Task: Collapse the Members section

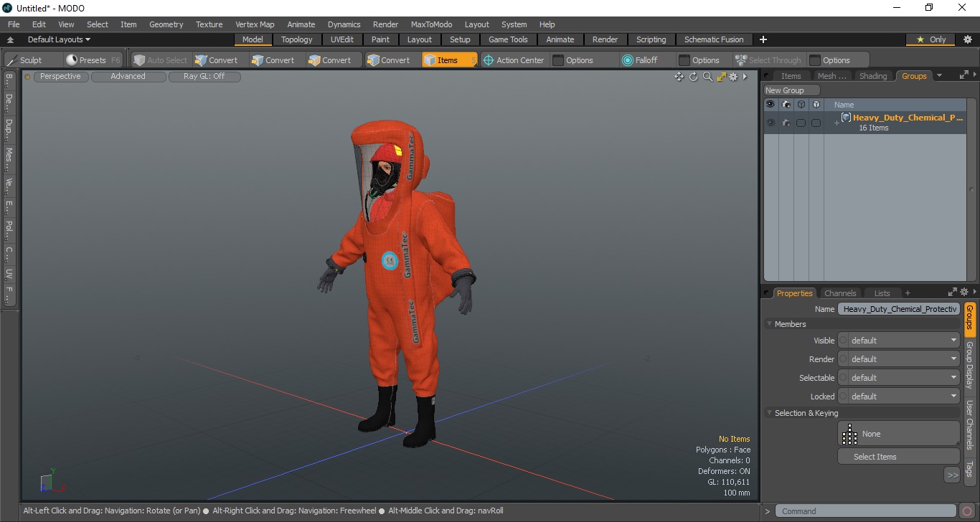Action: click(x=770, y=324)
